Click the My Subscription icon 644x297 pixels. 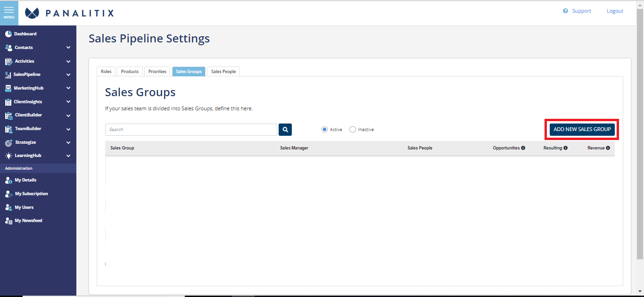(x=8, y=194)
